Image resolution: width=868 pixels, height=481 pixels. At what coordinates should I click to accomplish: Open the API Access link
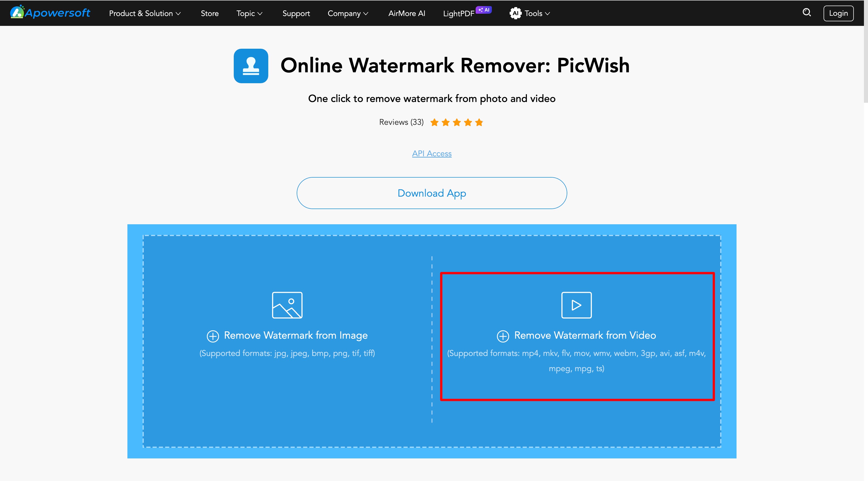coord(432,153)
